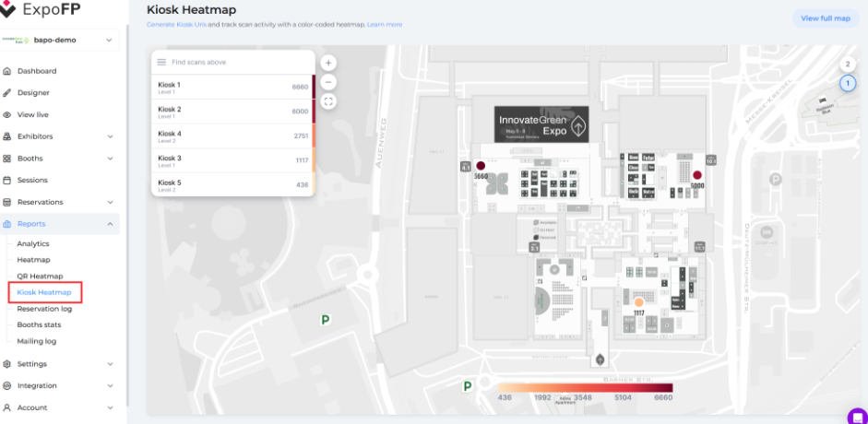
Task: Click the Dashboard home icon in sidebar
Action: (x=7, y=71)
